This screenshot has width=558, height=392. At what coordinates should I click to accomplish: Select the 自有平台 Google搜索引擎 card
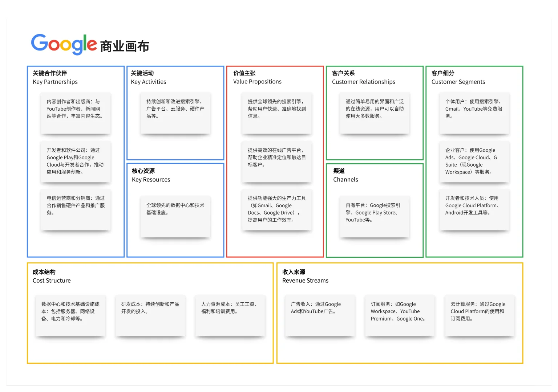coord(375,217)
